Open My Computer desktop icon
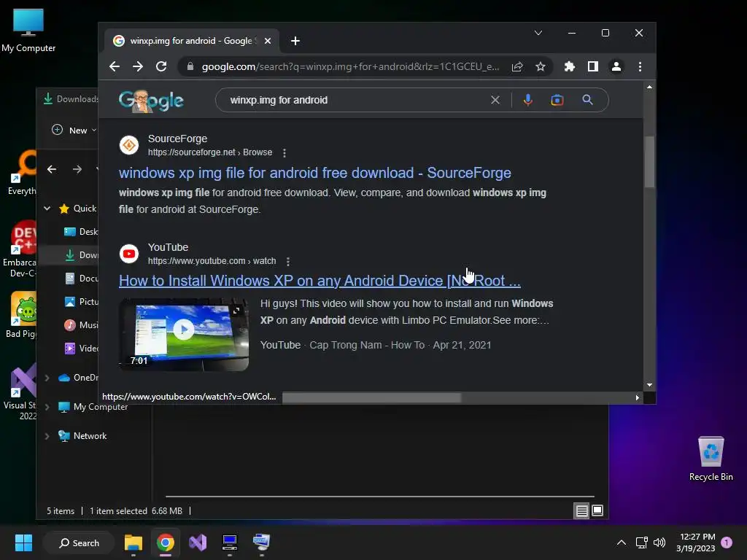Image resolution: width=747 pixels, height=560 pixels. tap(28, 30)
